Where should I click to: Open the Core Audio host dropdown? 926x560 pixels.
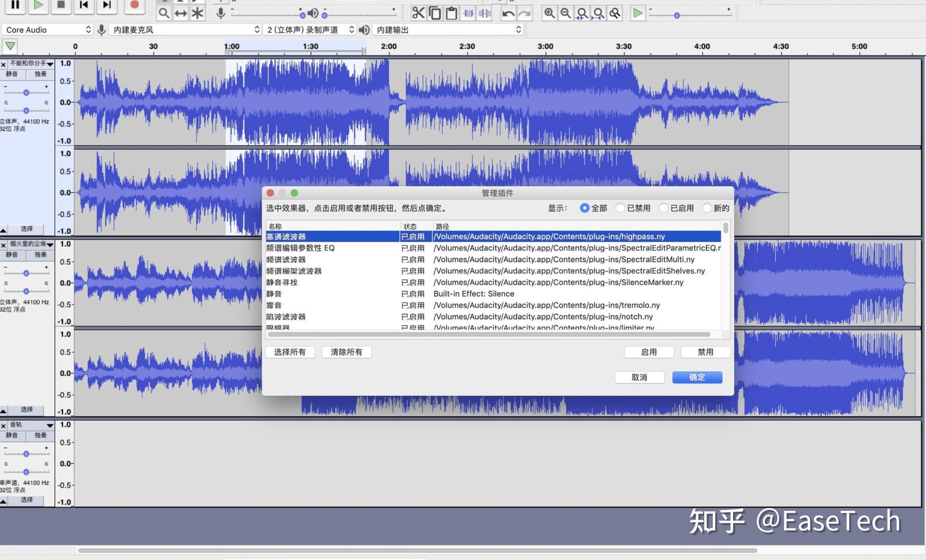[47, 29]
